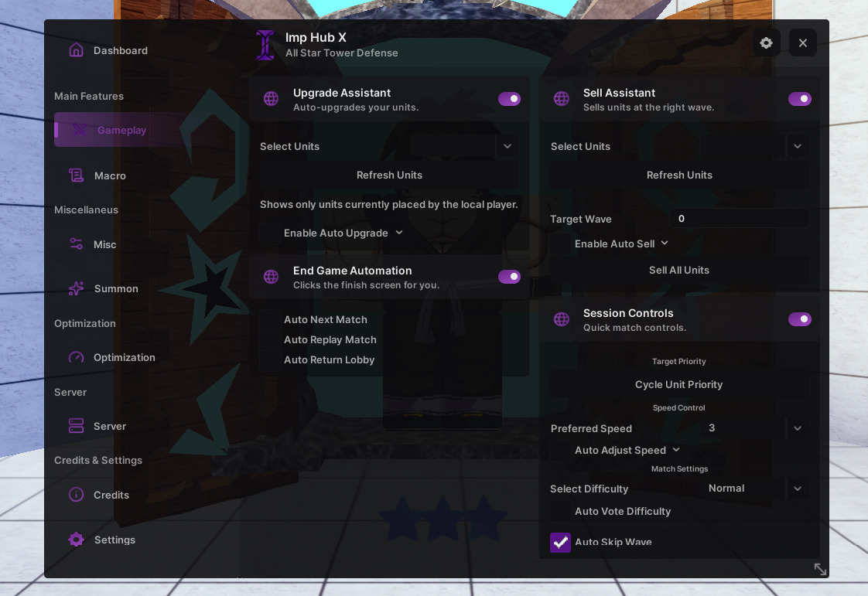
Task: Click the Summon sparkle icon
Action: [x=77, y=288]
